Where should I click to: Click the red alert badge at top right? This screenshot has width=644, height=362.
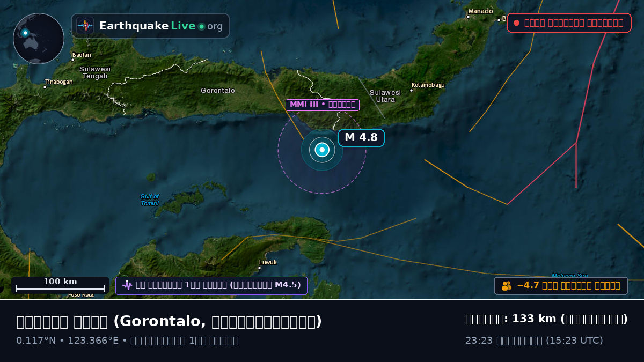(569, 23)
